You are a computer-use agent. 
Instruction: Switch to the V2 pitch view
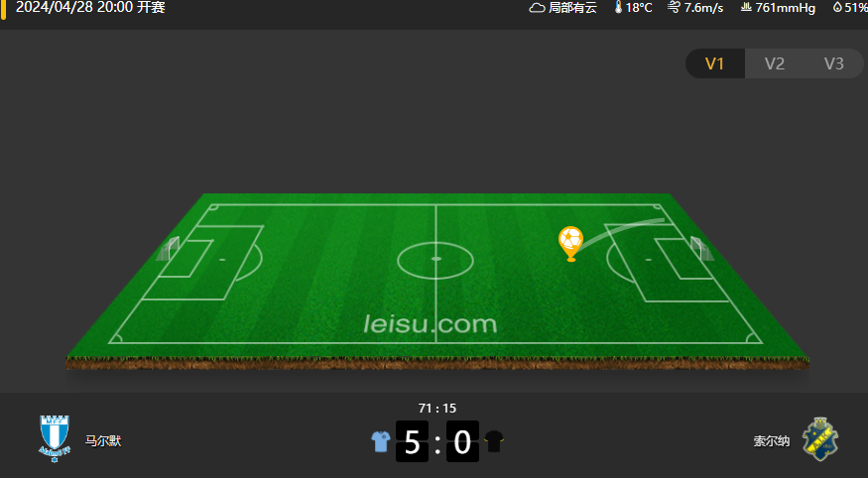(775, 63)
